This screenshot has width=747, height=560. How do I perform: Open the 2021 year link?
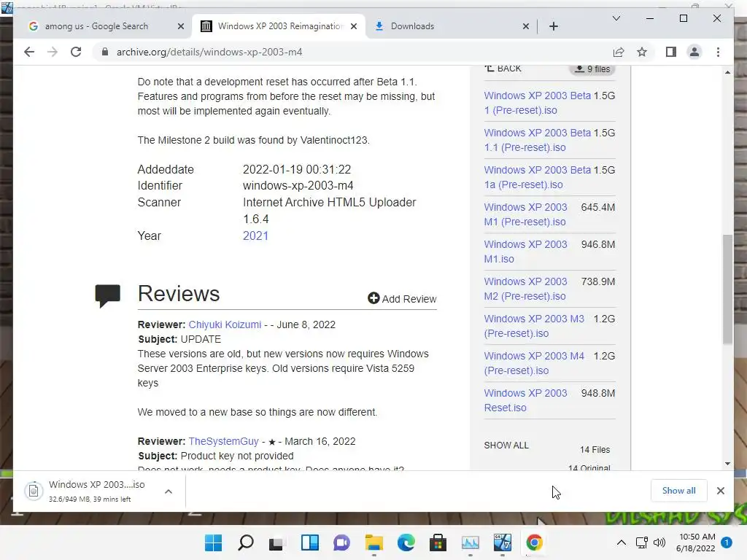255,236
